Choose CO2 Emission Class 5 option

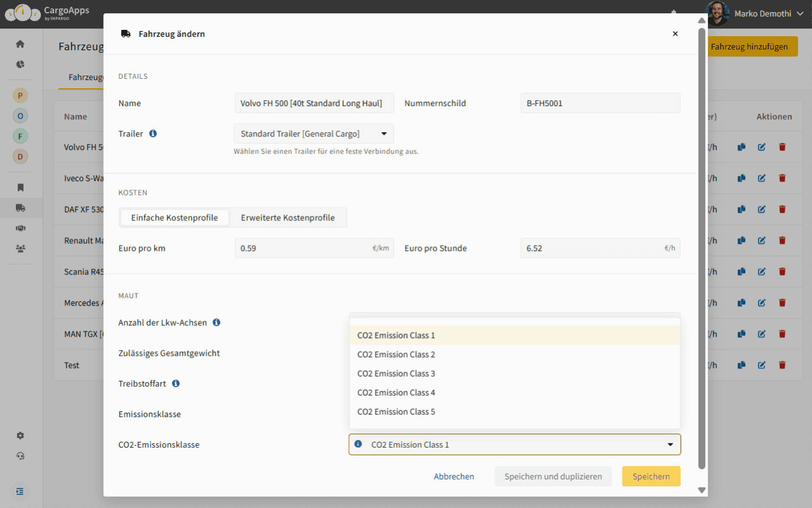[396, 411]
